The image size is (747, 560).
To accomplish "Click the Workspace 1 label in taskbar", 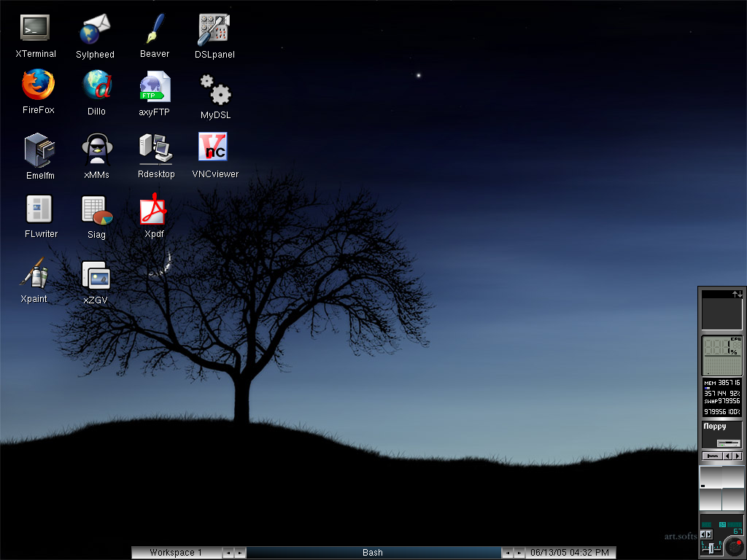I will coord(176,553).
